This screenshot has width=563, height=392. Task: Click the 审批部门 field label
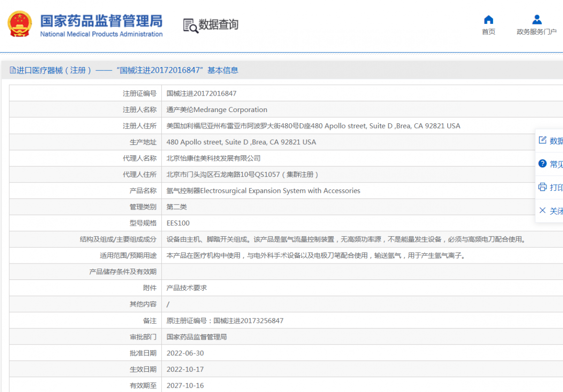coord(143,337)
